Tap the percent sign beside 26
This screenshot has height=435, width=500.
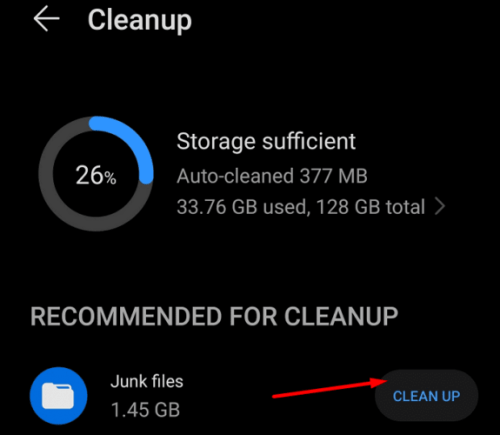coord(110,178)
